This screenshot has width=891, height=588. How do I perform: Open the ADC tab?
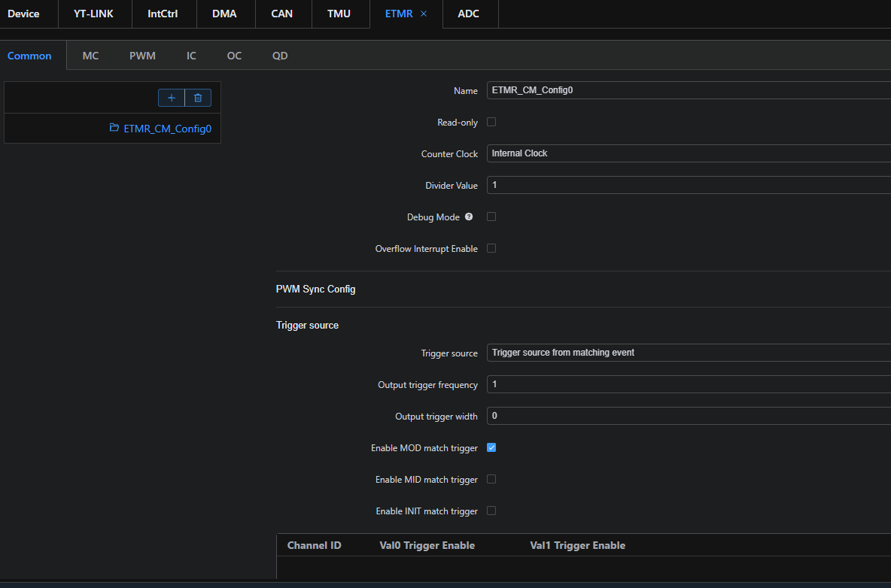469,14
